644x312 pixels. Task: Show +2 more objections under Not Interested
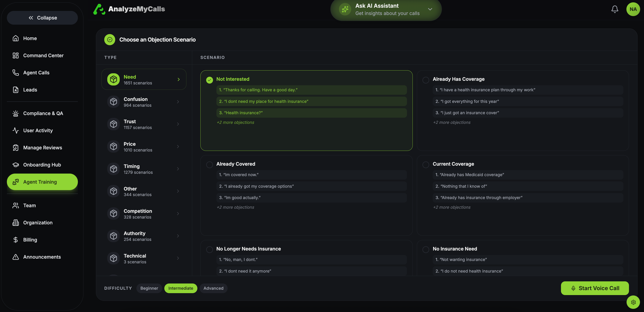coord(235,122)
